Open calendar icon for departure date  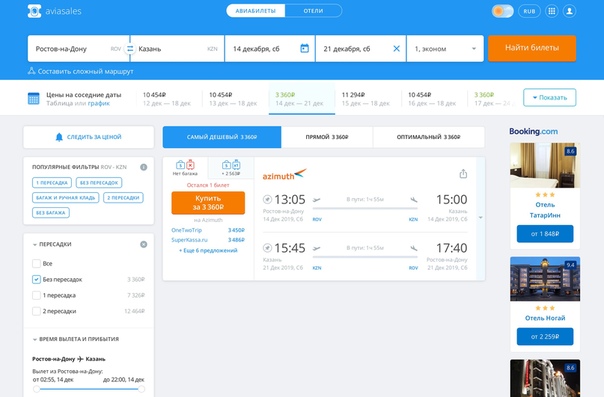(x=304, y=49)
